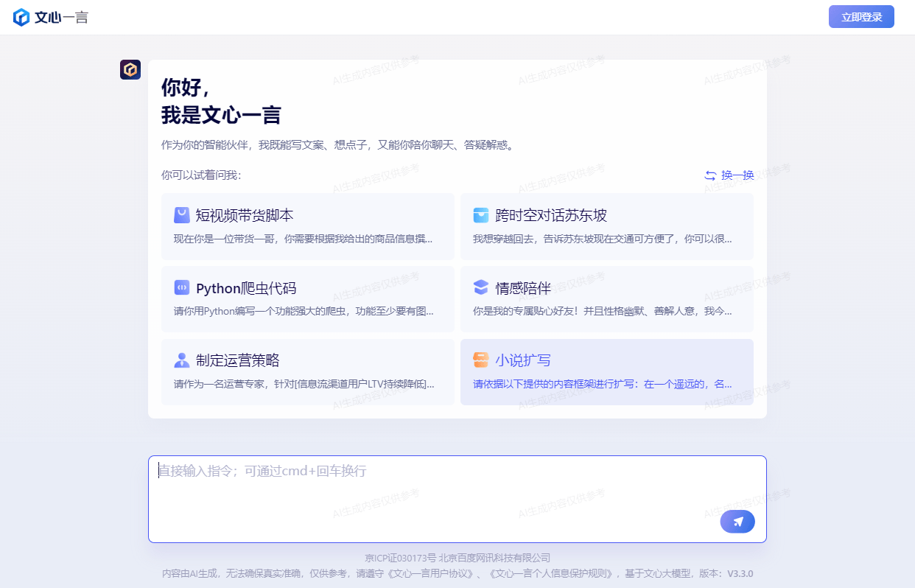Screen dimensions: 915x588
Task: Open the Python爬虫代码 prompt description
Action: click(x=303, y=311)
